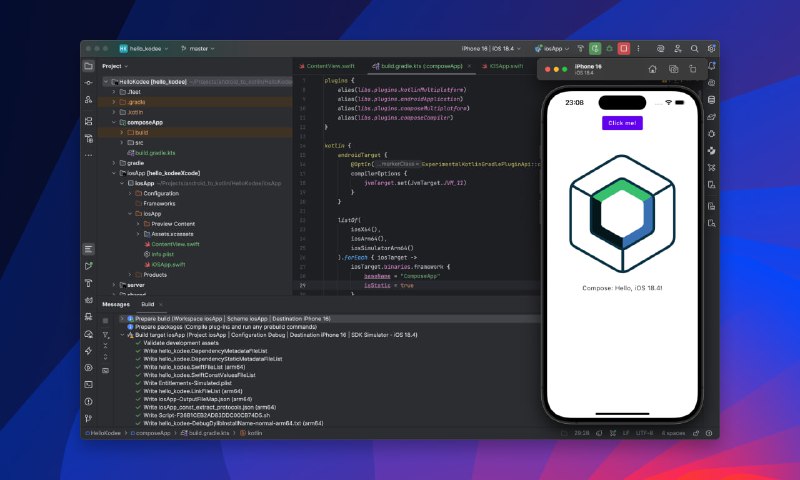The height and width of the screenshot is (480, 800).
Task: Close the Build tab in the Messages panel
Action: [x=161, y=305]
